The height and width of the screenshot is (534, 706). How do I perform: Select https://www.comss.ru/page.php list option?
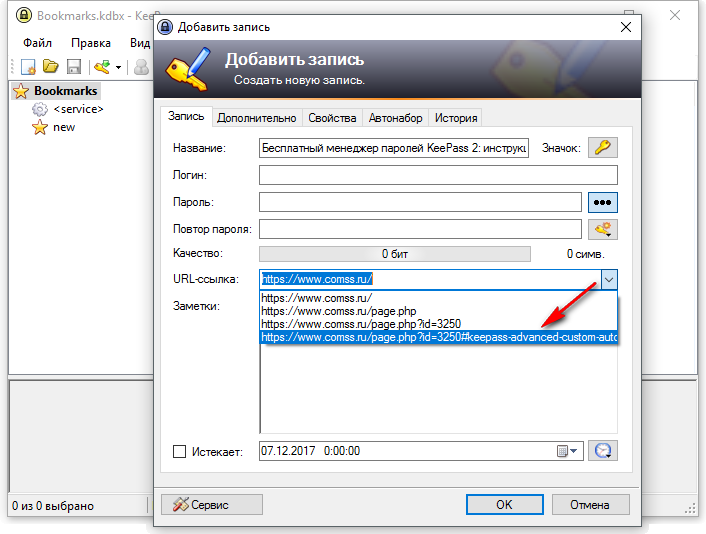click(x=438, y=311)
